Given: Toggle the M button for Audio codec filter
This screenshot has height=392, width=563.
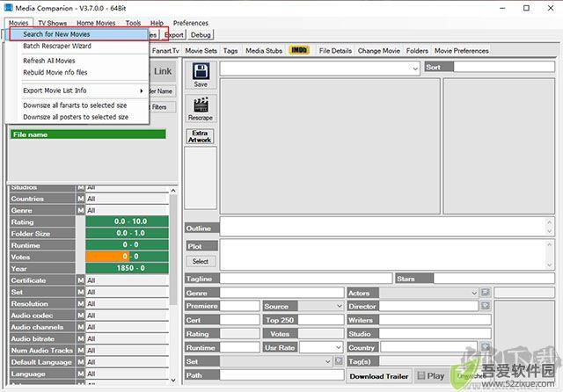Looking at the screenshot, I should pos(80,316).
